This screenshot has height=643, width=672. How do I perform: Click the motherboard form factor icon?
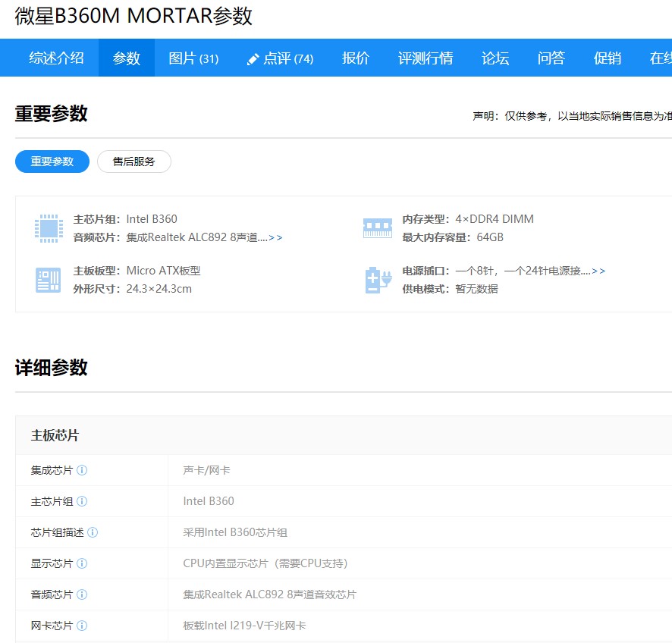tap(48, 280)
